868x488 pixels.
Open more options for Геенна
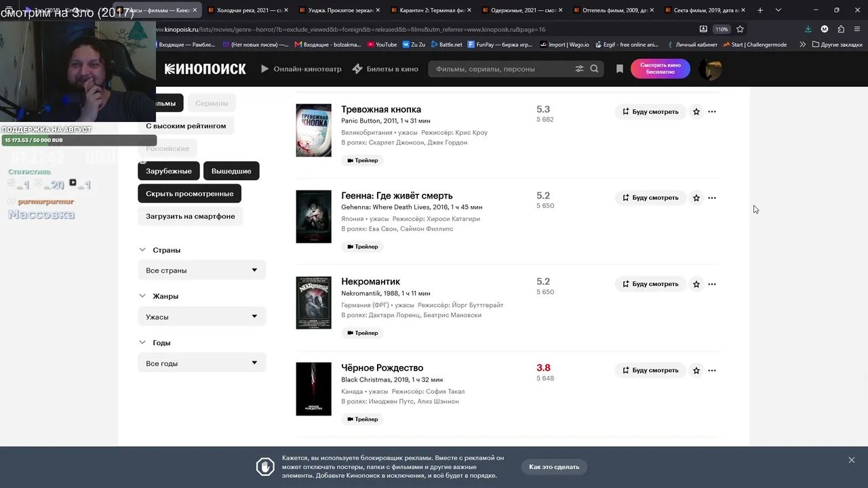click(x=711, y=198)
